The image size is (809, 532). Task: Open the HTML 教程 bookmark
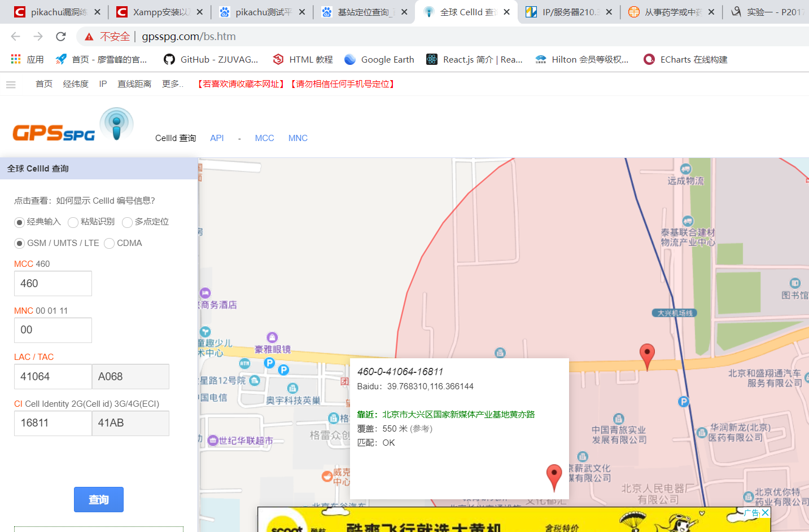pyautogui.click(x=303, y=59)
